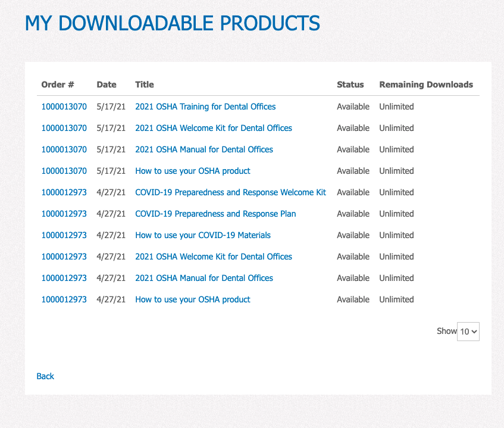The image size is (504, 428).
Task: Open order 1000012973 in 4/27/21 OSHA Welcome Kit row
Action: [x=64, y=257]
